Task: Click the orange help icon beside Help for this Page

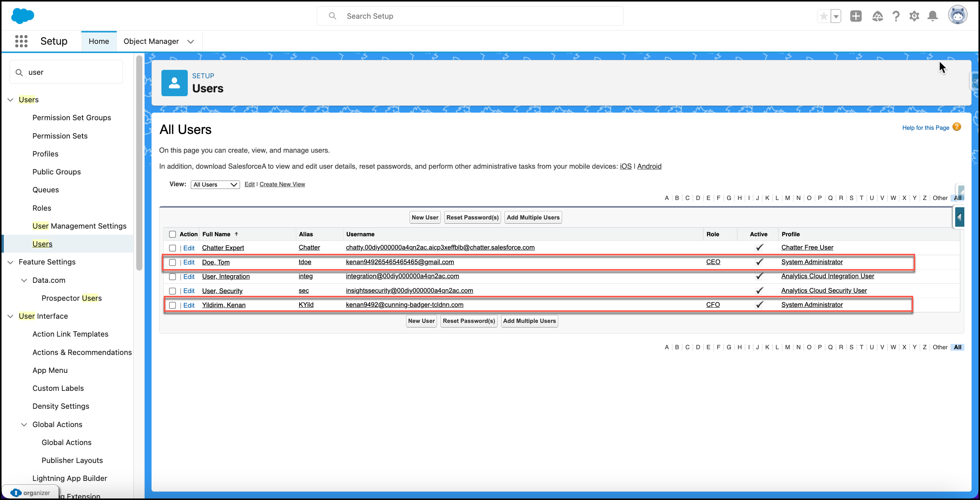Action: 956,127
